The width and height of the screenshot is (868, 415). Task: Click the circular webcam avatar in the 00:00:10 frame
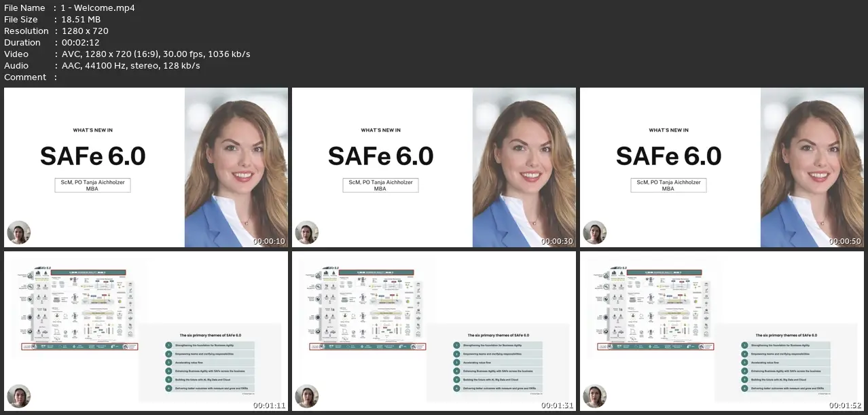coord(19,233)
